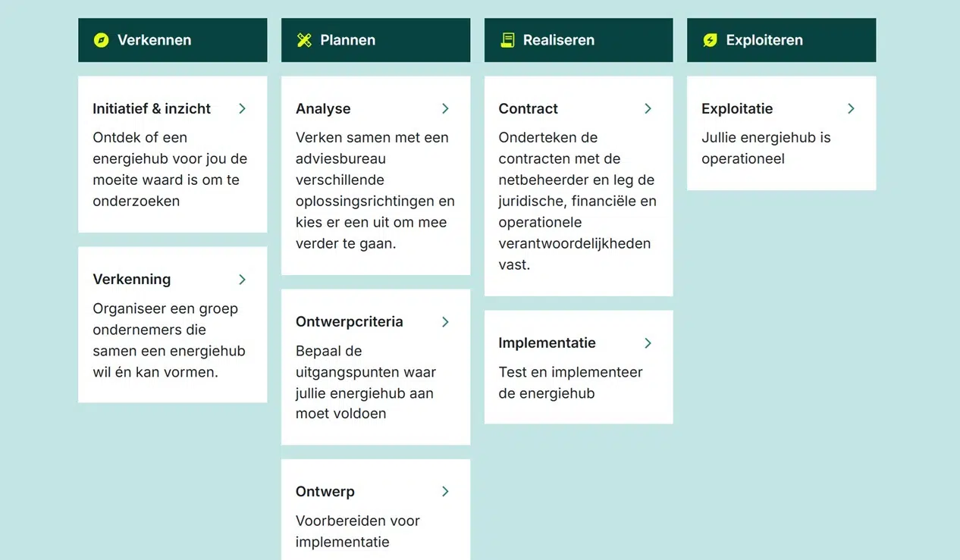Select the Verkennen phase header
Viewport: 960px width, 560px height.
click(172, 40)
